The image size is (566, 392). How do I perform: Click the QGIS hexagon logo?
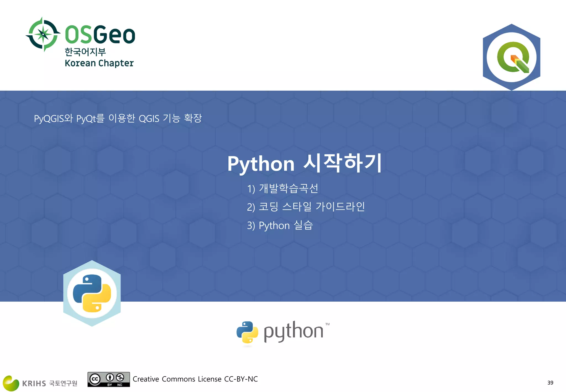(511, 57)
